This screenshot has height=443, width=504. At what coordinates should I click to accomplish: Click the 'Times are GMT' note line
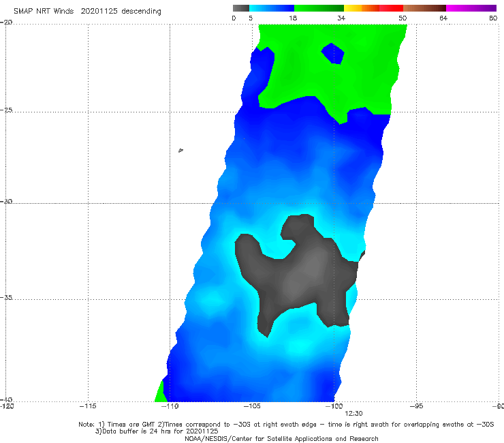[x=286, y=425]
